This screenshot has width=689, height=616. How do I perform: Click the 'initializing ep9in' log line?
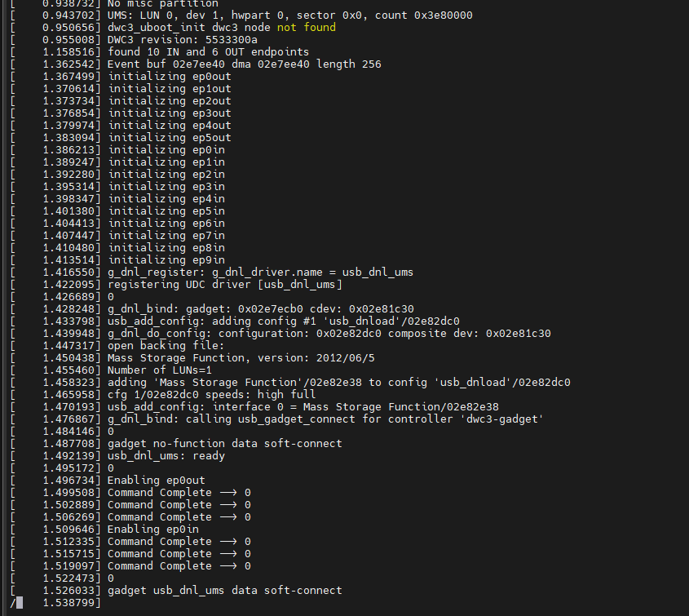pos(166,259)
